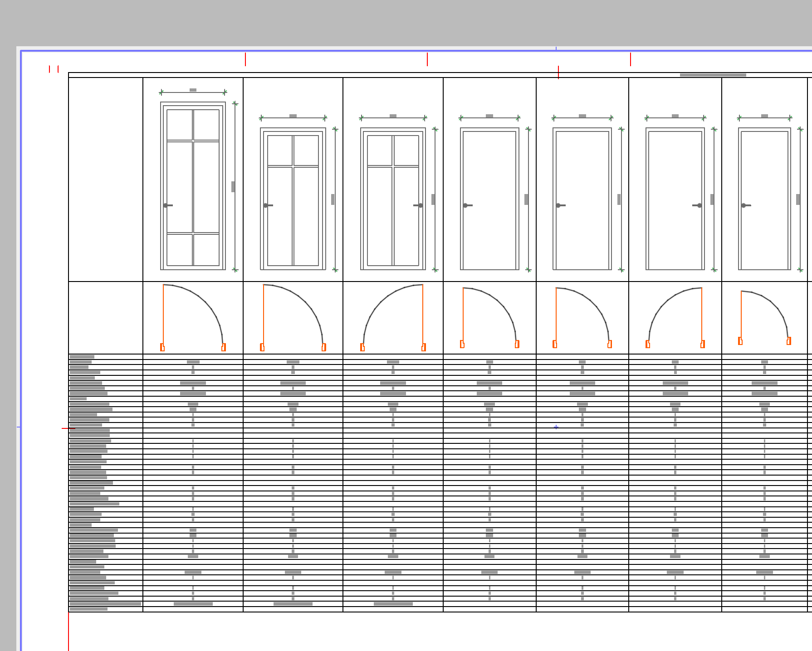Click the height dimension label beside the last door
The image size is (812, 651).
(x=798, y=199)
